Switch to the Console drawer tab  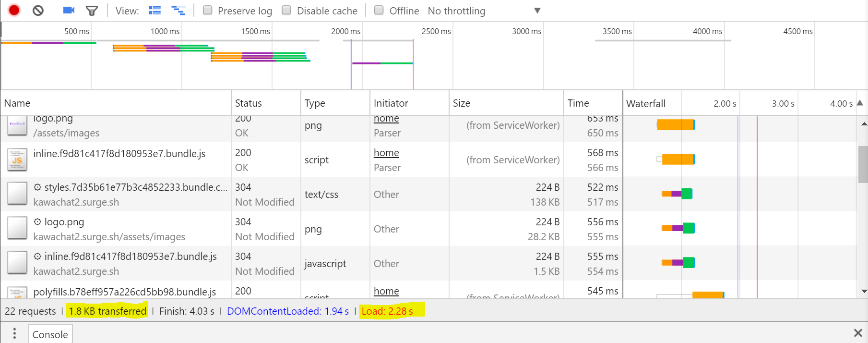(50, 334)
